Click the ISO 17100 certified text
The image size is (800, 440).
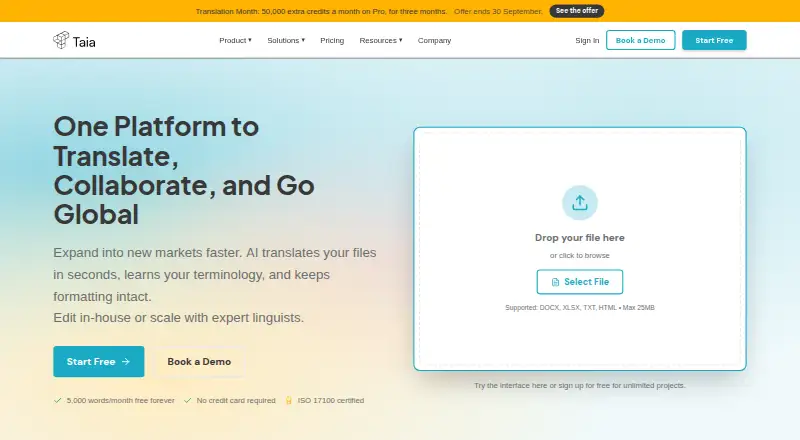tap(331, 401)
